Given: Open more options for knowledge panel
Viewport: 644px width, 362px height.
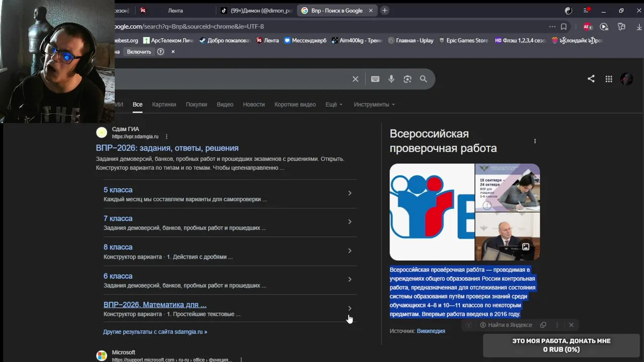Looking at the screenshot, I should pyautogui.click(x=535, y=141).
